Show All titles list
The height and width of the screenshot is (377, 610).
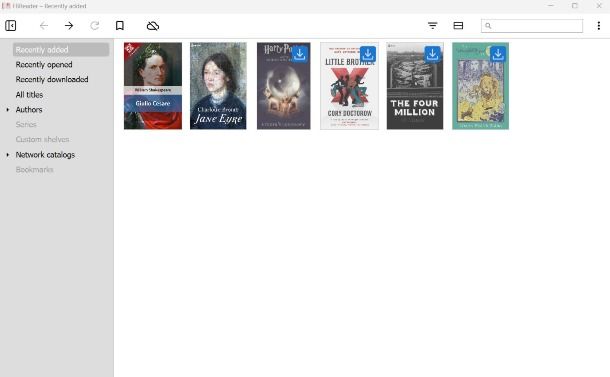coord(29,95)
